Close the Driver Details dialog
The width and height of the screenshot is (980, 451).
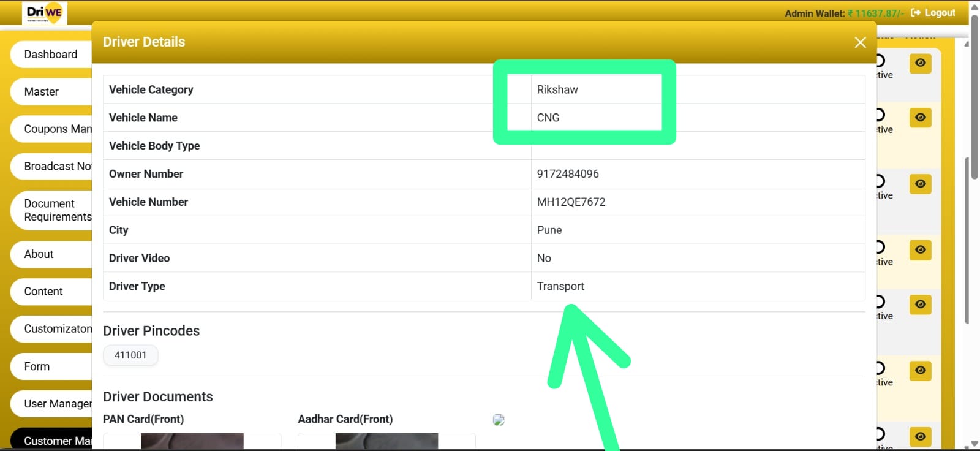pos(860,42)
